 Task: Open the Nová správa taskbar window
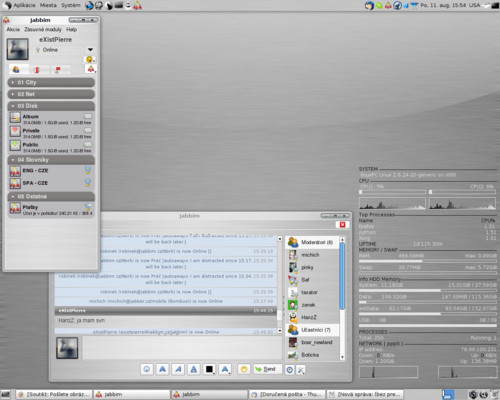tap(365, 395)
